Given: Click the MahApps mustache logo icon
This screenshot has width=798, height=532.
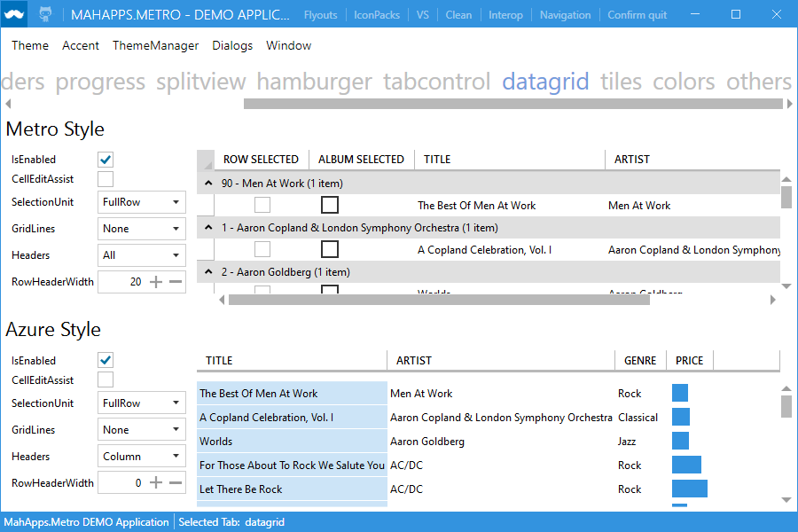Looking at the screenshot, I should pos(12,13).
